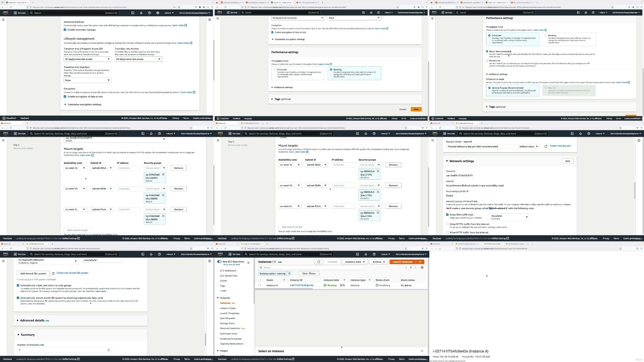Viewport: 644px width, 362px height.
Task: Open the Instances table preferences gear
Action: point(422,267)
